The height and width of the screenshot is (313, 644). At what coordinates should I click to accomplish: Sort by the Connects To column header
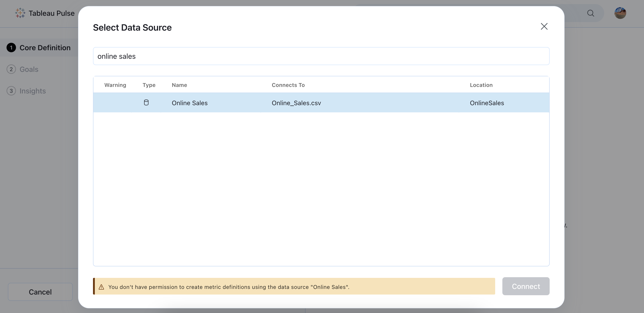[x=288, y=85]
